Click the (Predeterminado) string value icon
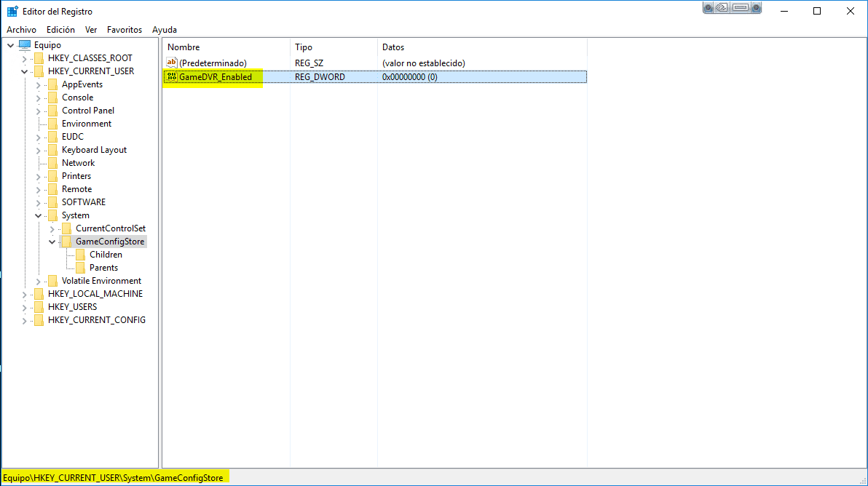Image resolution: width=868 pixels, height=486 pixels. click(x=172, y=63)
